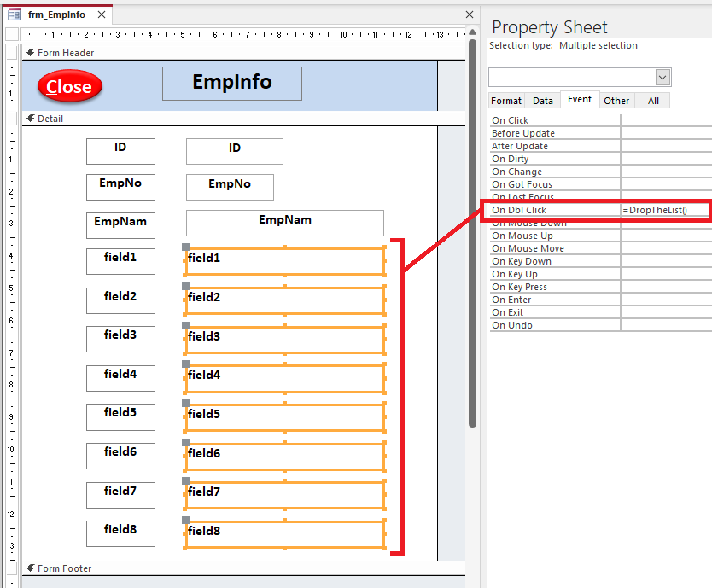Screen dimensions: 712x588
Task: Click the On Mouse Up value field
Action: point(666,236)
